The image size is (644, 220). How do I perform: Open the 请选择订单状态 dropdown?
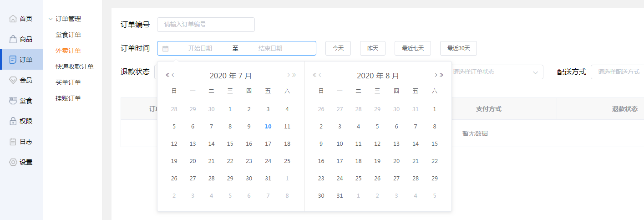pos(494,72)
